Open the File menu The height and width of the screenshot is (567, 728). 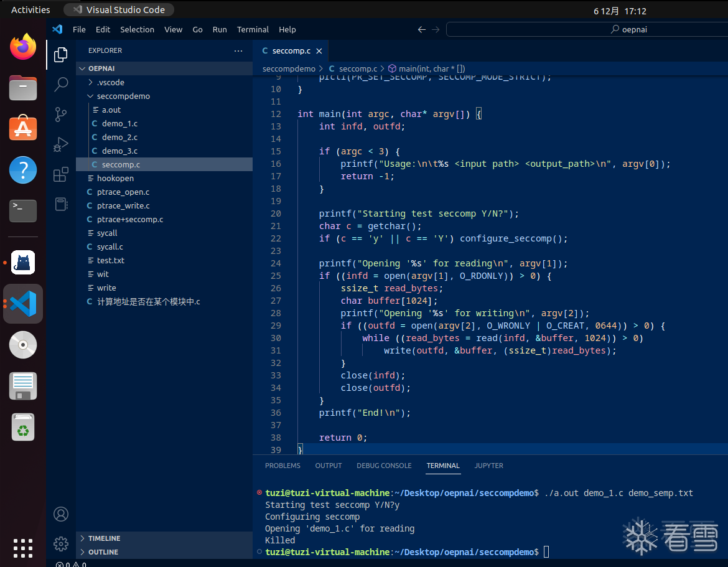(79, 29)
